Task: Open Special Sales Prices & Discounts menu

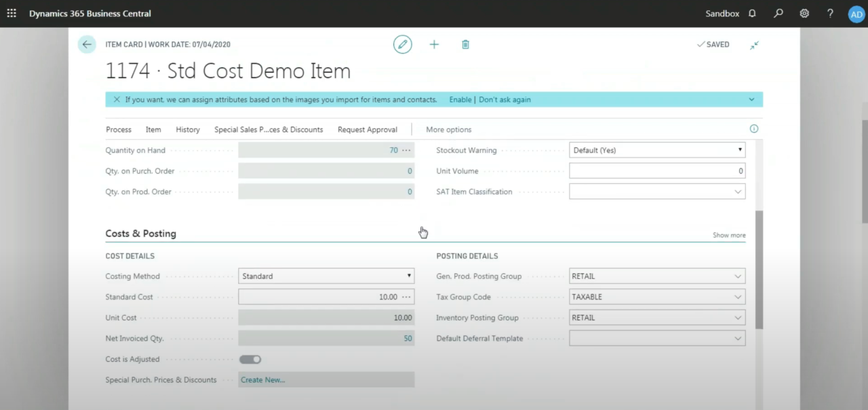Action: click(269, 130)
